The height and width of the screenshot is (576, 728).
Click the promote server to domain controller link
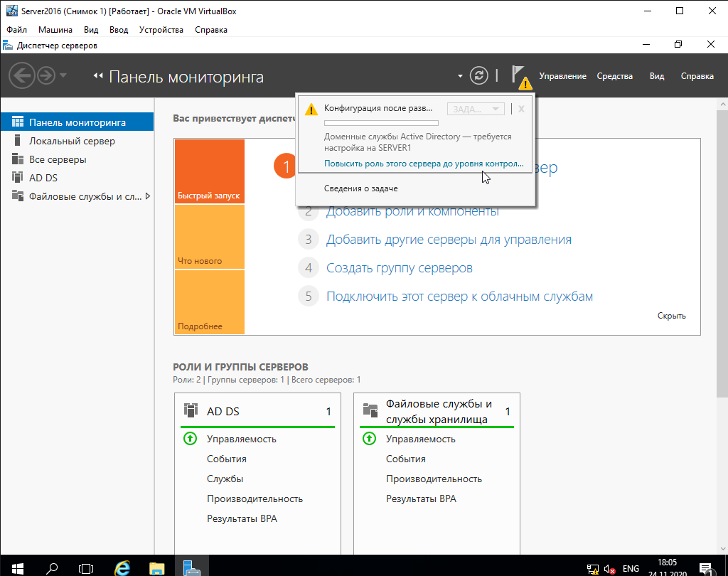tap(423, 164)
